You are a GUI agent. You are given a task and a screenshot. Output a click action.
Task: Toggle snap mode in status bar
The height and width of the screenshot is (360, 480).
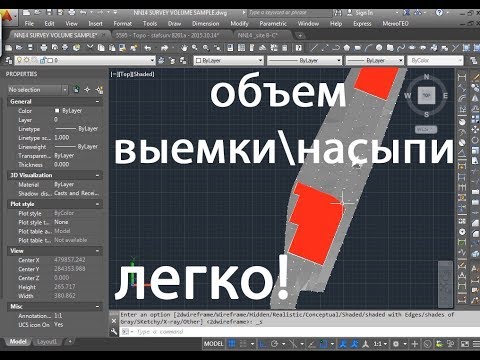click(x=243, y=344)
